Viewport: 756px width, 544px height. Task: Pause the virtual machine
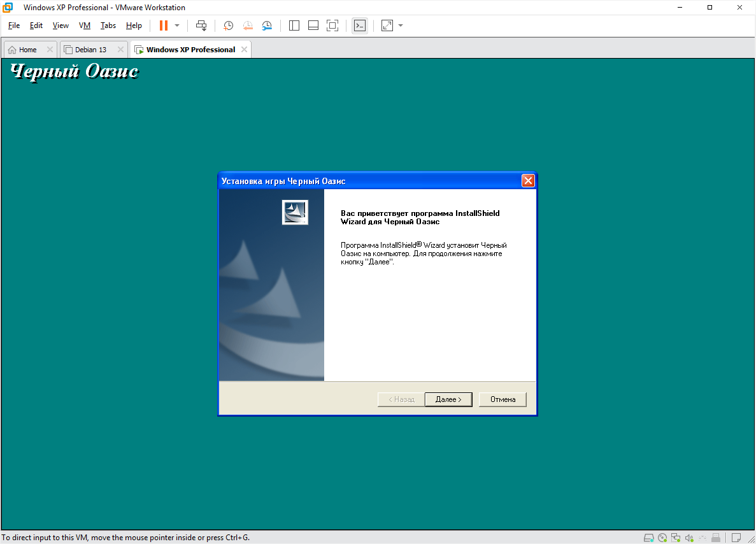click(164, 25)
